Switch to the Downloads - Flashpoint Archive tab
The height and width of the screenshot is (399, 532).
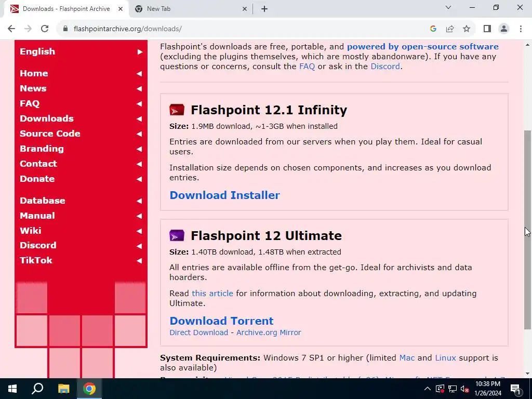(66, 9)
